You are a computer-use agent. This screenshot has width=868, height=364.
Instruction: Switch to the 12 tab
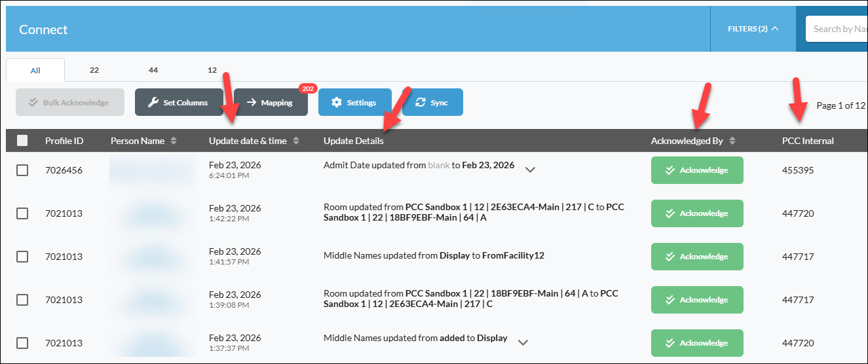pyautogui.click(x=212, y=70)
